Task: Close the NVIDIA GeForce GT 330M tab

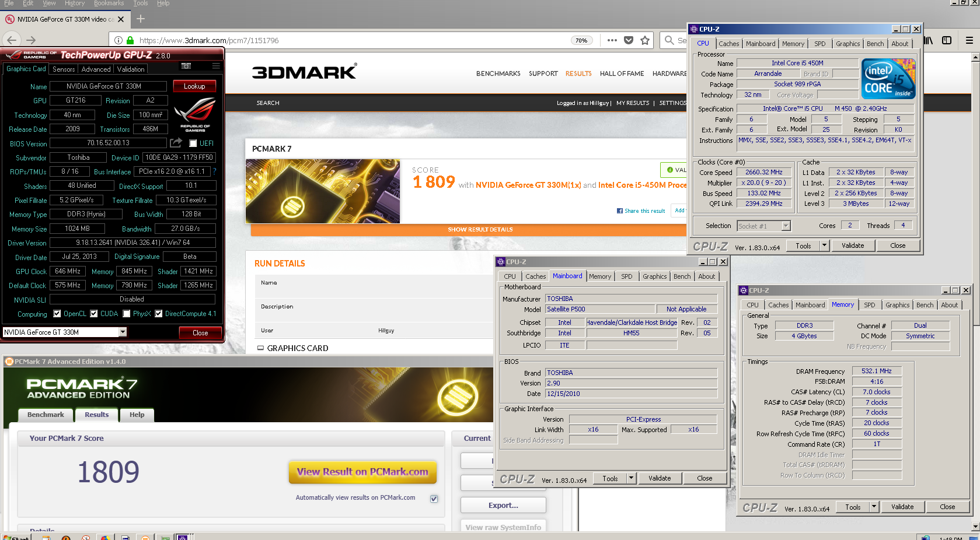Action: pos(121,19)
